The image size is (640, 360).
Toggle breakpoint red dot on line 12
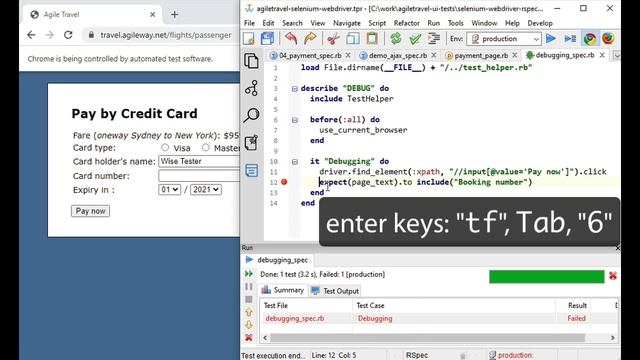284,182
